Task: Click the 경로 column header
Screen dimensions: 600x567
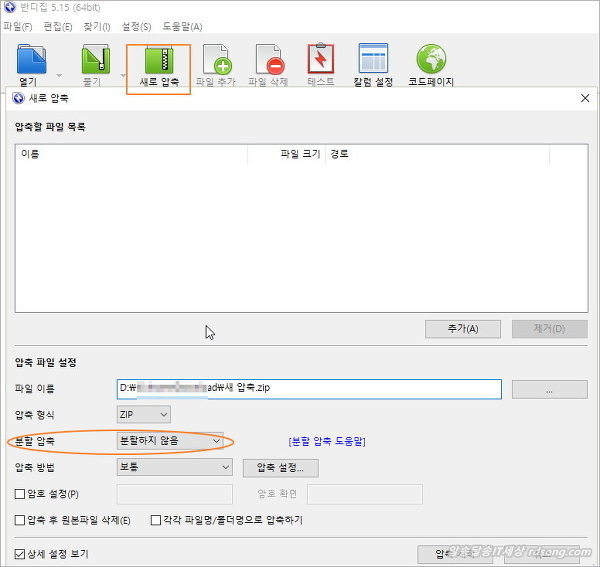Action: (437, 154)
